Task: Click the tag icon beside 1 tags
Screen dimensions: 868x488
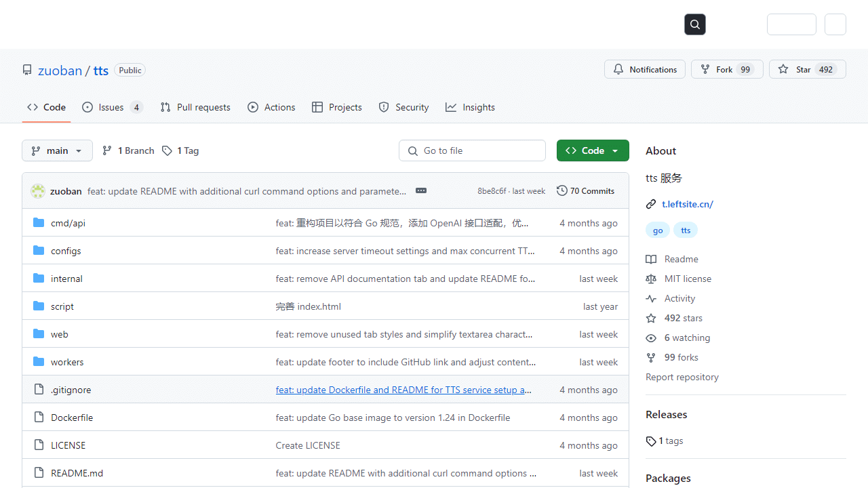Action: tap(651, 441)
